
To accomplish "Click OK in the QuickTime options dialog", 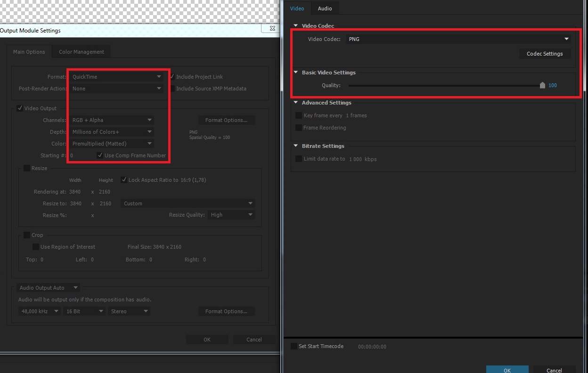I will (507, 370).
